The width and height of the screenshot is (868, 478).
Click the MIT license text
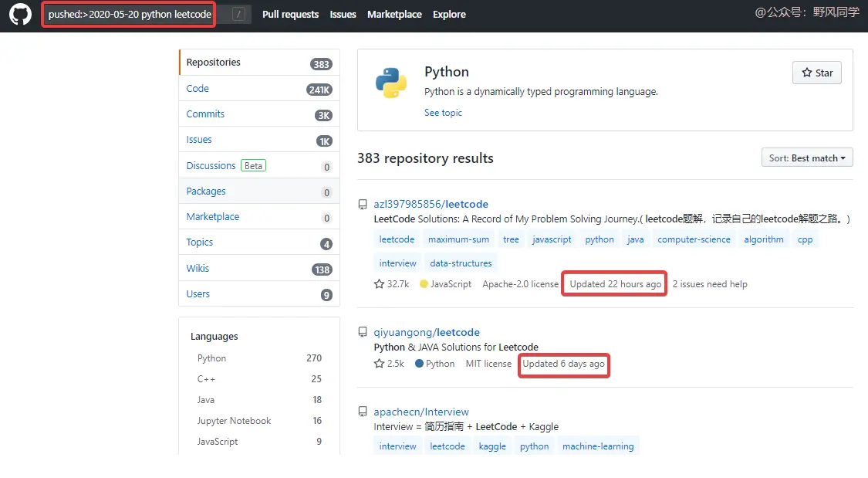[488, 364]
